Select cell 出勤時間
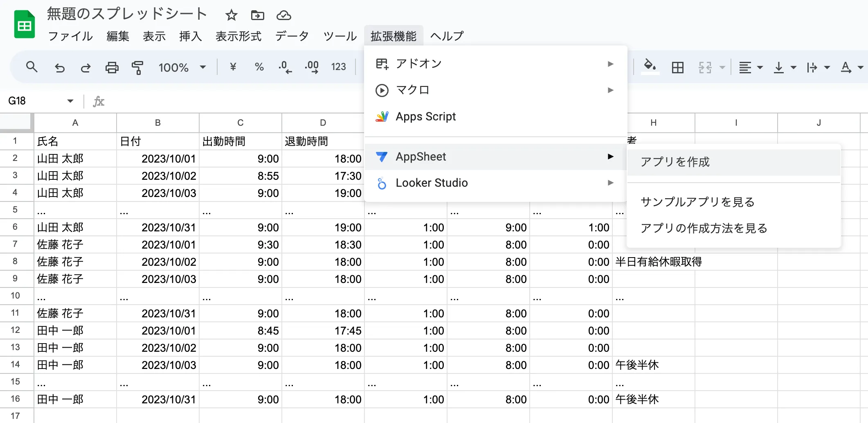This screenshot has height=423, width=868. coord(241,141)
